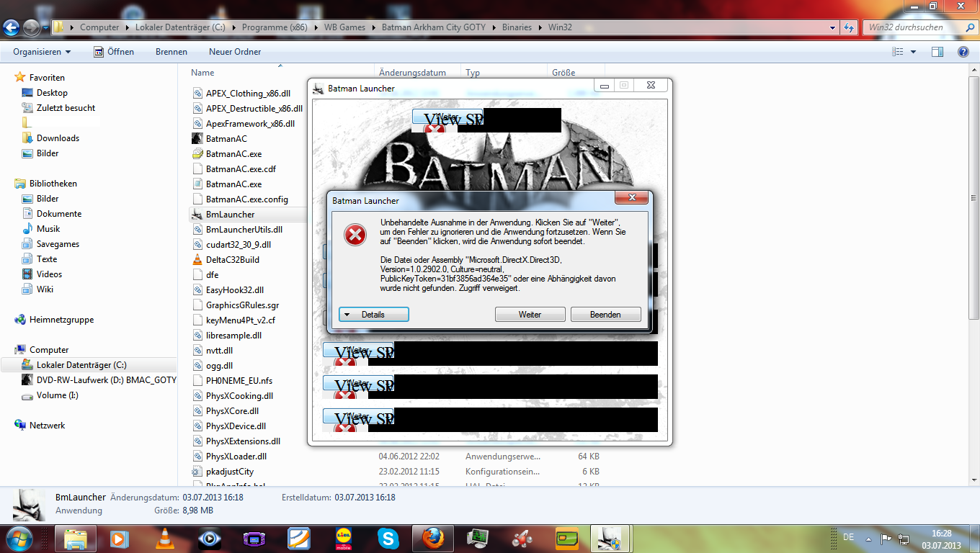Click Weiter in the error dialog
This screenshot has height=553, width=980.
[530, 315]
